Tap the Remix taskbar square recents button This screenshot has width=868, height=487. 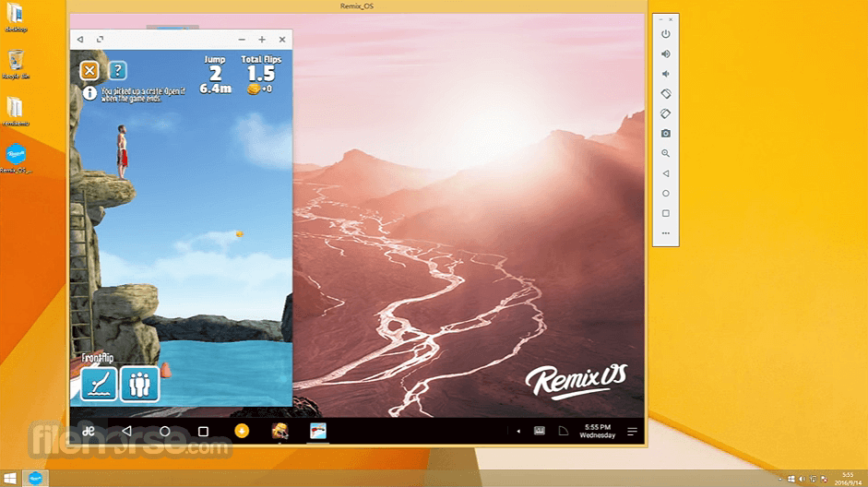(203, 431)
